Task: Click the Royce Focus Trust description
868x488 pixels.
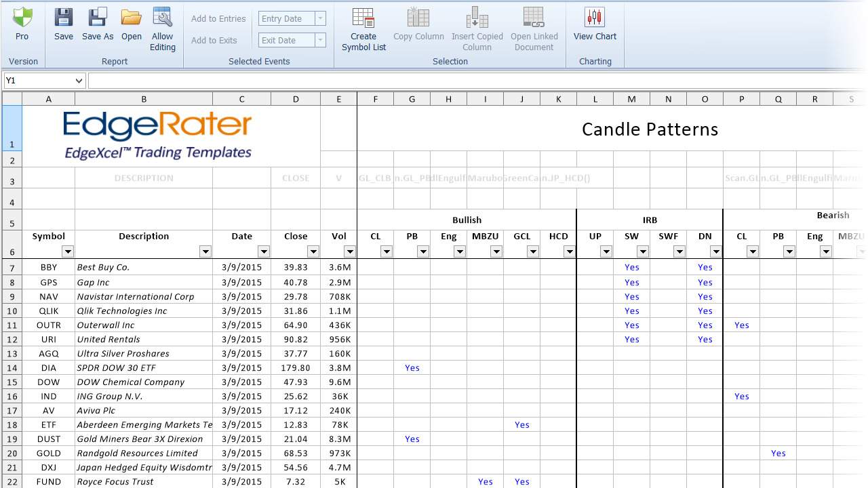Action: pos(115,482)
